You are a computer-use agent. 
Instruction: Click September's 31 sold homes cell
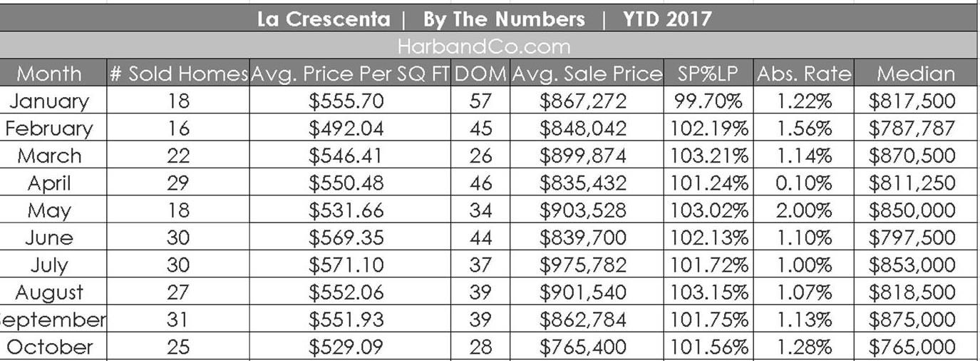pyautogui.click(x=178, y=320)
